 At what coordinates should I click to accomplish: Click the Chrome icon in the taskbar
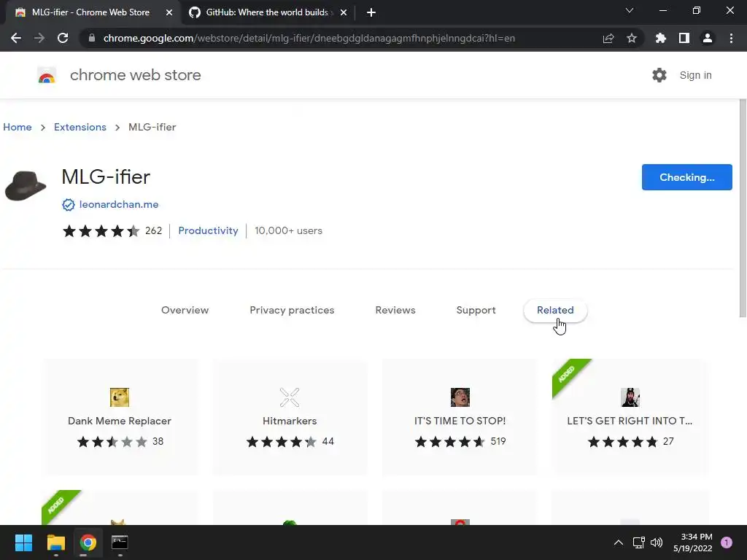click(x=88, y=542)
